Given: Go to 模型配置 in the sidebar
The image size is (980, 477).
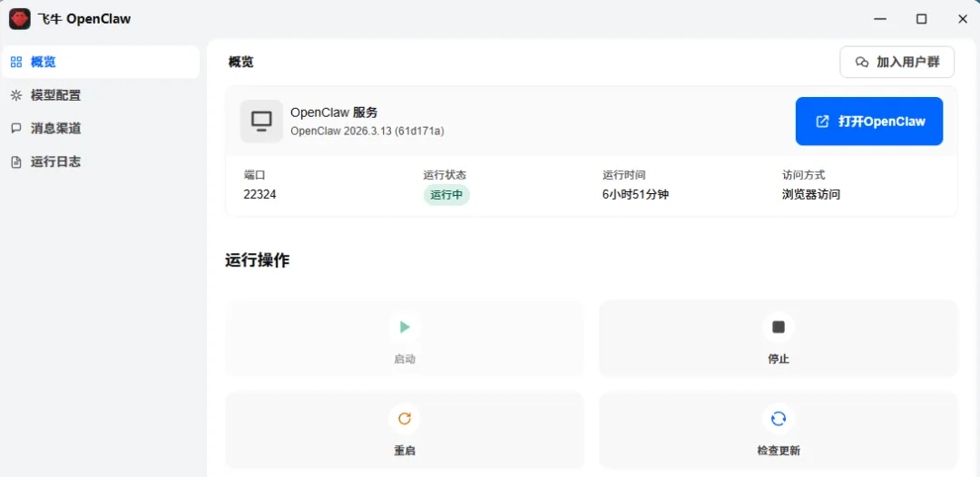Looking at the screenshot, I should pyautogui.click(x=101, y=95).
